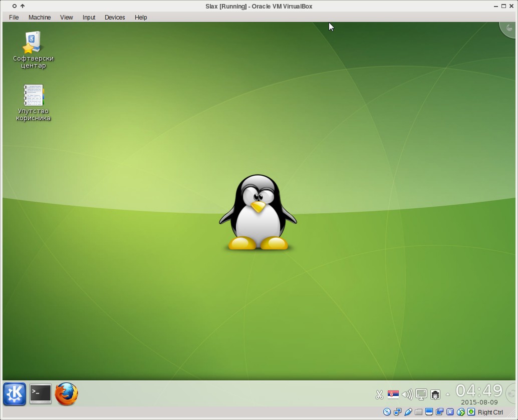Open the Софтверски центар desktop icon

33,50
